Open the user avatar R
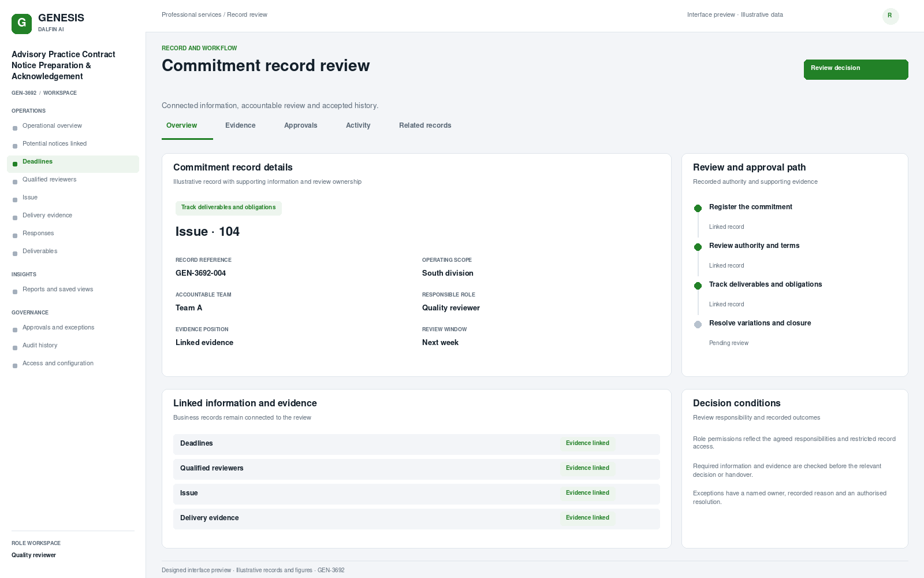924x578 pixels. coord(891,16)
